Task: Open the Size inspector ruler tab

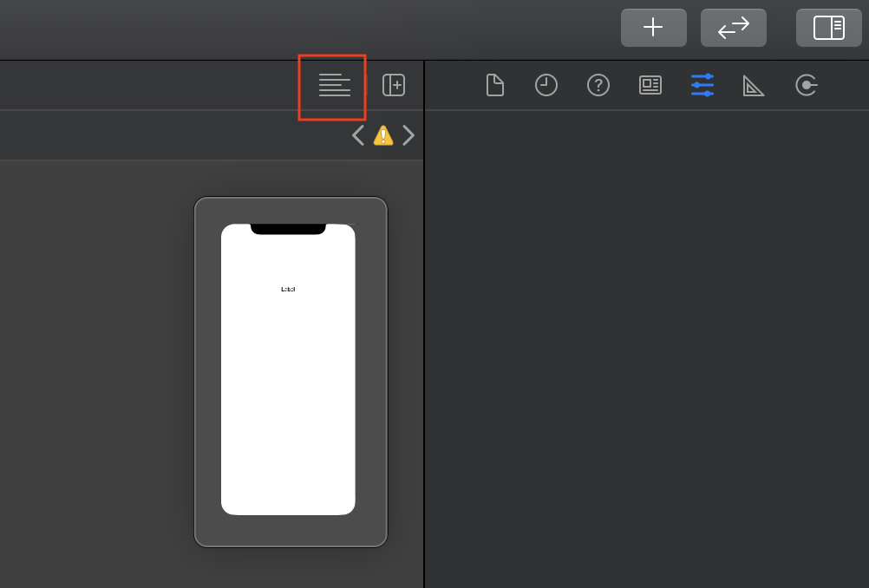Action: click(754, 86)
